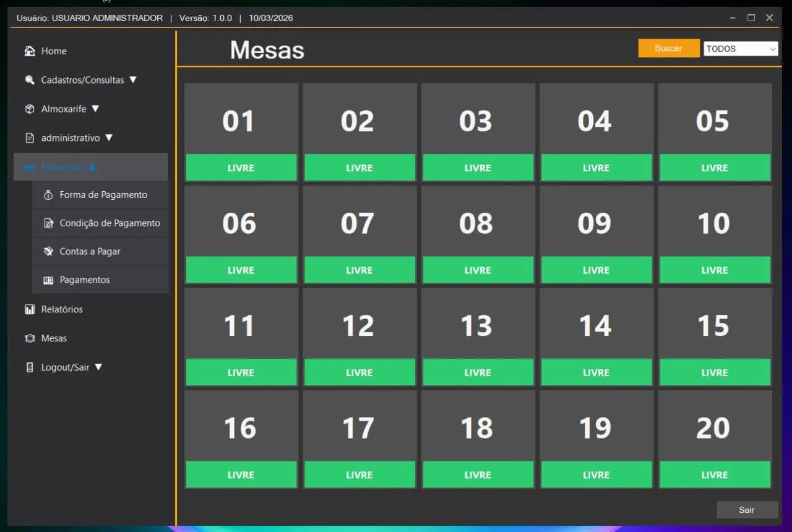Viewport: 792px width, 532px height.
Task: Click the Home house icon
Action: [30, 51]
